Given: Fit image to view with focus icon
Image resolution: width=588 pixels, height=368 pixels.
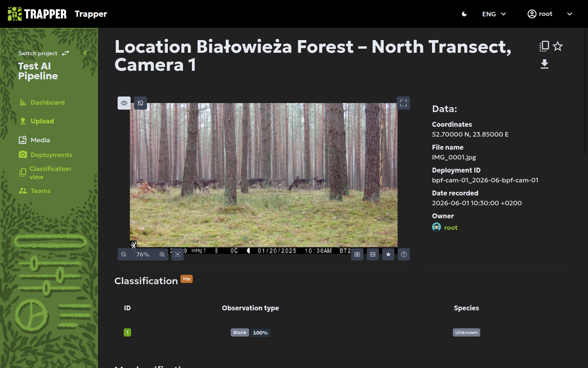Looking at the screenshot, I should (x=178, y=254).
